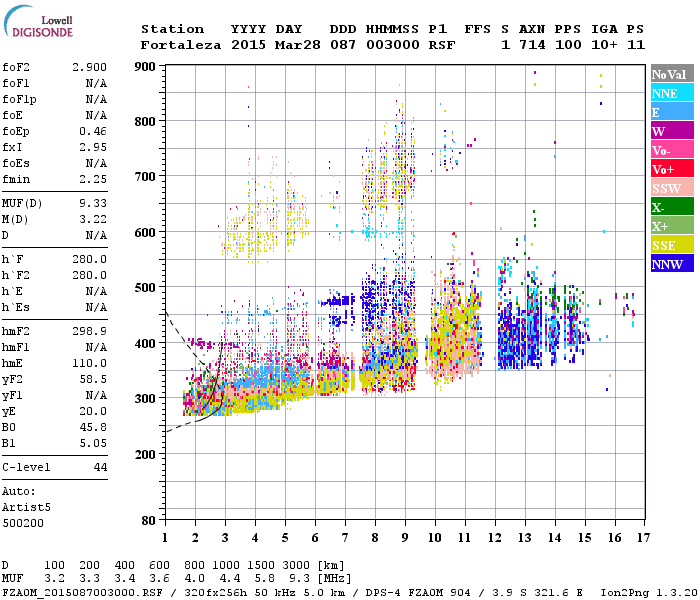Click the MUF 9.3 value for 3000 km
Viewport: 700px width, 600px height.
(299, 578)
